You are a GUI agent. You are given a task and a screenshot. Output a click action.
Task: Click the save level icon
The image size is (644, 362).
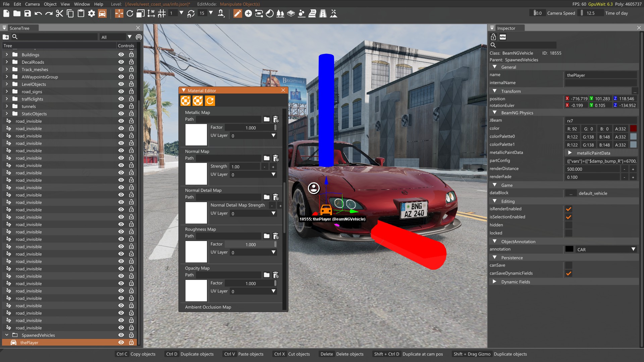tap(28, 13)
